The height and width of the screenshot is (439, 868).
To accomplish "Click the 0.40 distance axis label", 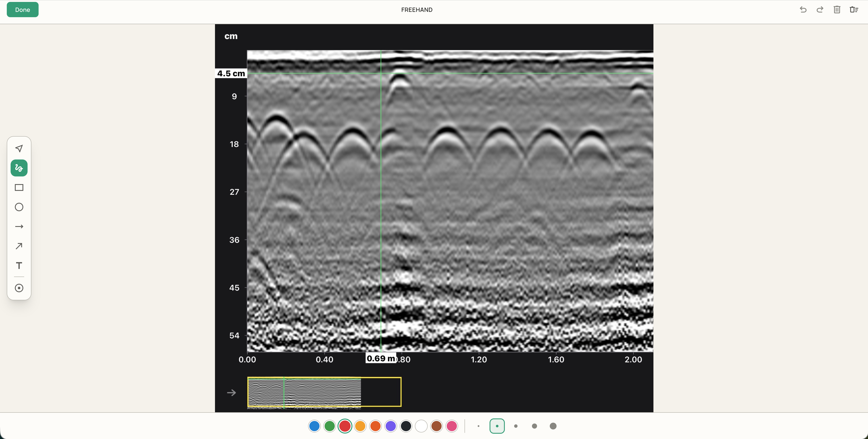I will click(x=324, y=359).
